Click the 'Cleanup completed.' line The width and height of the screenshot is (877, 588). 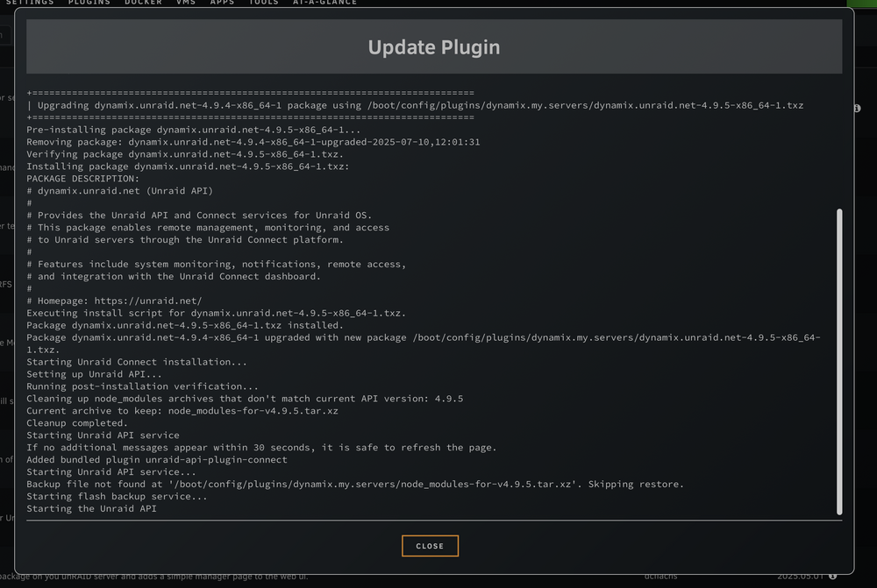click(x=77, y=423)
